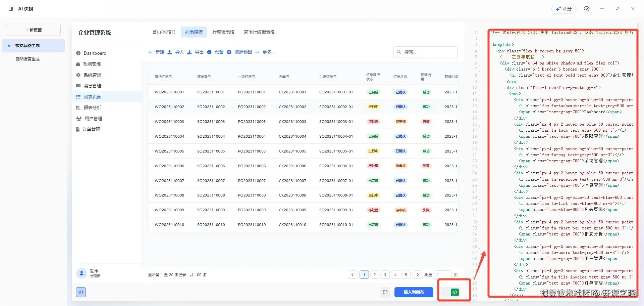Go to page 5 in pagination

(x=406, y=275)
